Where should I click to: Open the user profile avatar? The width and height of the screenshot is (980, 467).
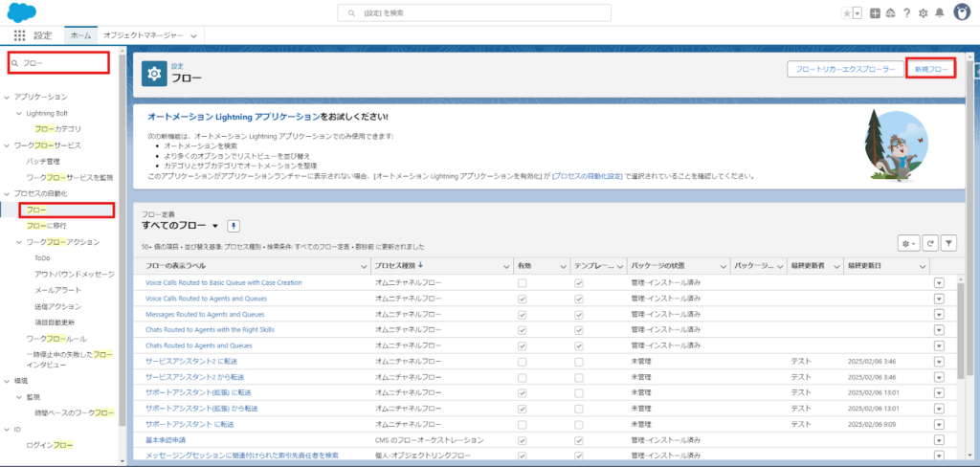click(x=963, y=12)
